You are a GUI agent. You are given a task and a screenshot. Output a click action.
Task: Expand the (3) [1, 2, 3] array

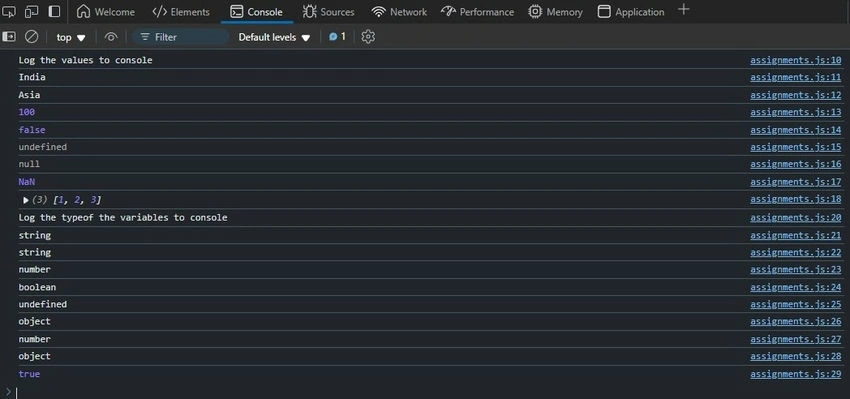point(25,200)
